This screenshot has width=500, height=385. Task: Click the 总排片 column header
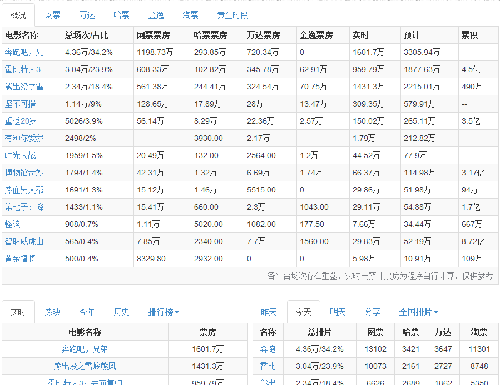click(x=319, y=332)
